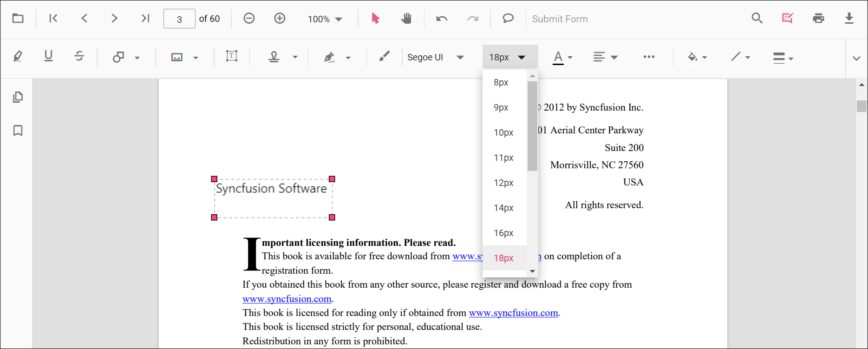Switch to the pan hand tool
The image size is (868, 349).
pyautogui.click(x=406, y=19)
